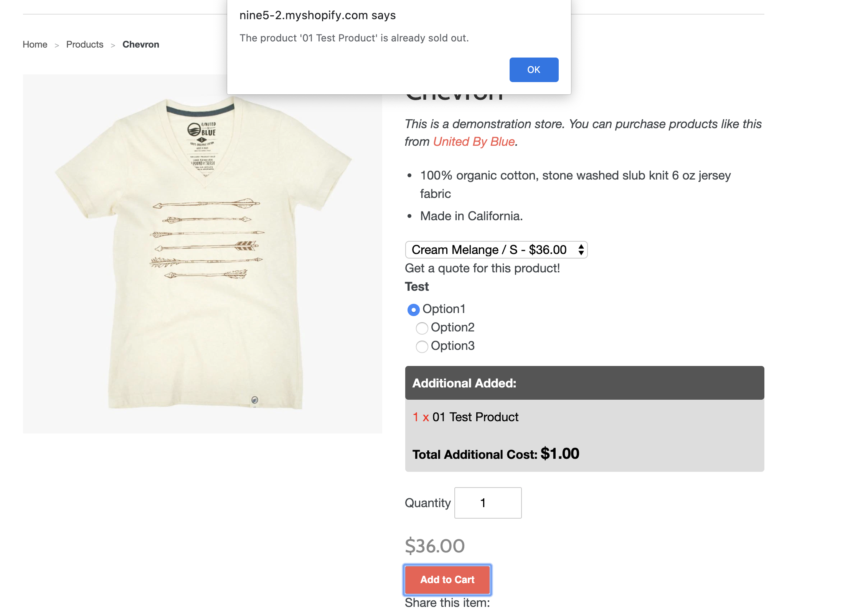This screenshot has height=613, width=868.
Task: Click the arrow separator after Home
Action: [57, 45]
